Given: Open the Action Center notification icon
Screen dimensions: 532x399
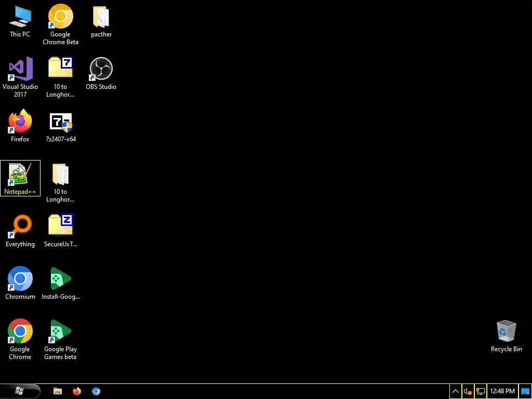Looking at the screenshot, I should coord(525,392).
